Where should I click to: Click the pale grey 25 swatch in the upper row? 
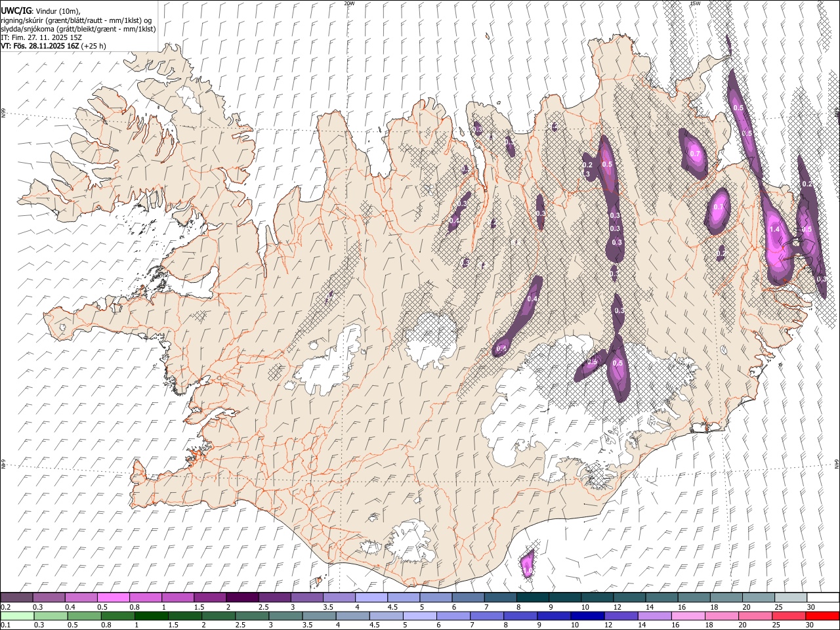(x=790, y=597)
